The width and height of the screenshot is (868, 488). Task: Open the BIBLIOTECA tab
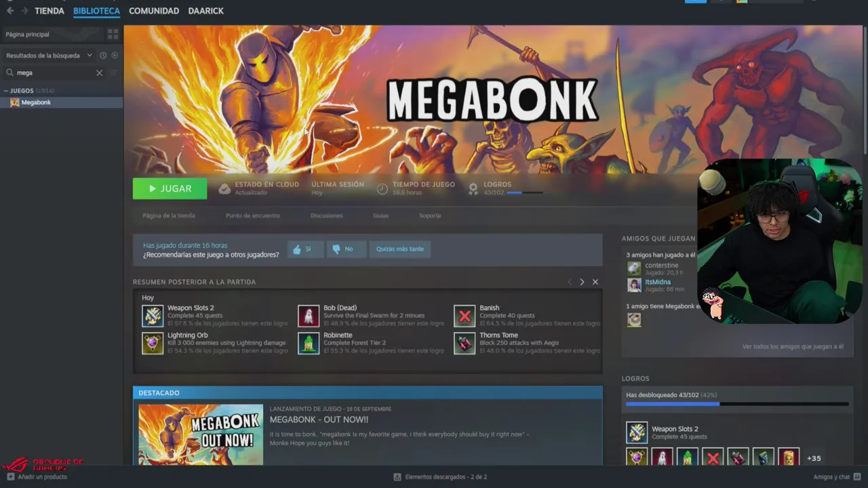click(96, 11)
